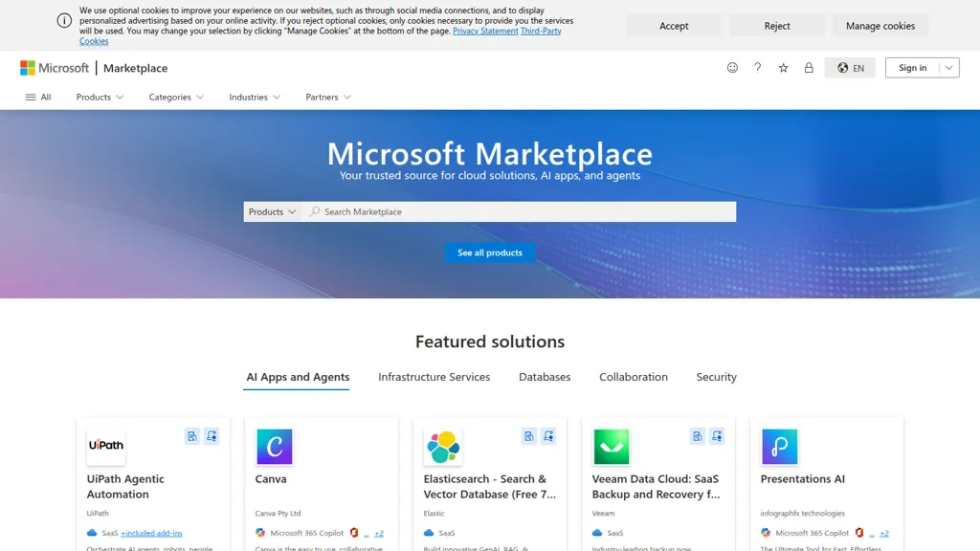980x551 pixels.
Task: Click infographfx technologies publisher text
Action: coord(803,513)
